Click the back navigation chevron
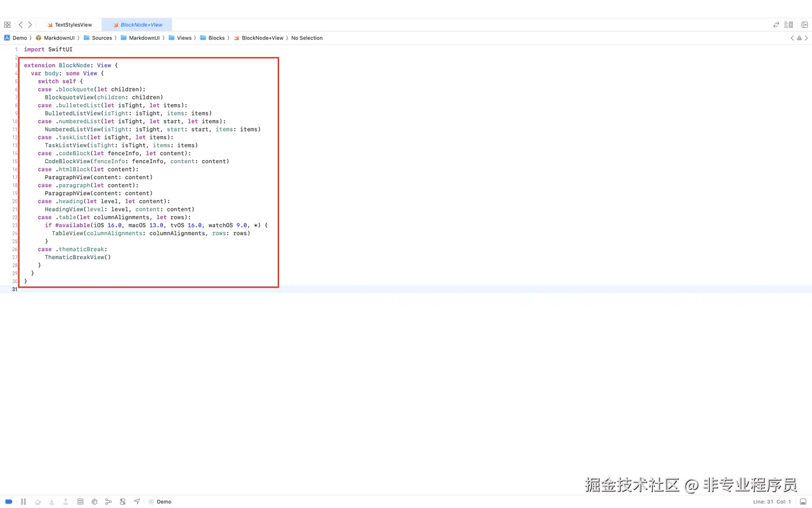Screen dimensions: 812x508 coord(21,25)
